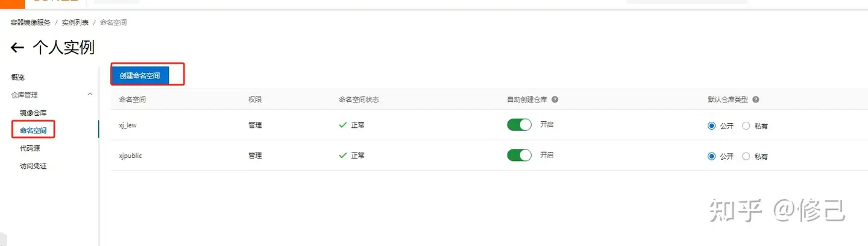Select 私有 radio for xjpublic namespace
The image size is (868, 246).
tap(746, 156)
